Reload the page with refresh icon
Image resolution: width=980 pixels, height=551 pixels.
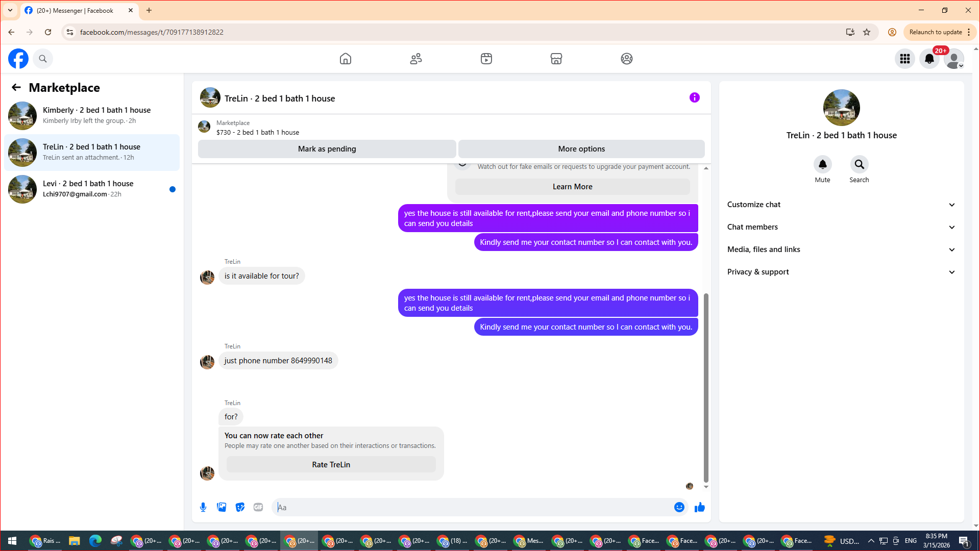coord(48,32)
